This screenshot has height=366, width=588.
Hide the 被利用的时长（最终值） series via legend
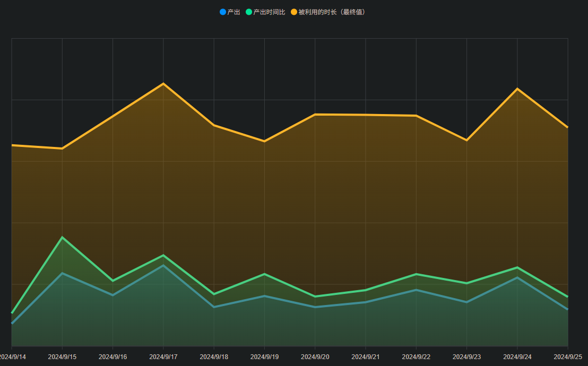click(x=332, y=12)
